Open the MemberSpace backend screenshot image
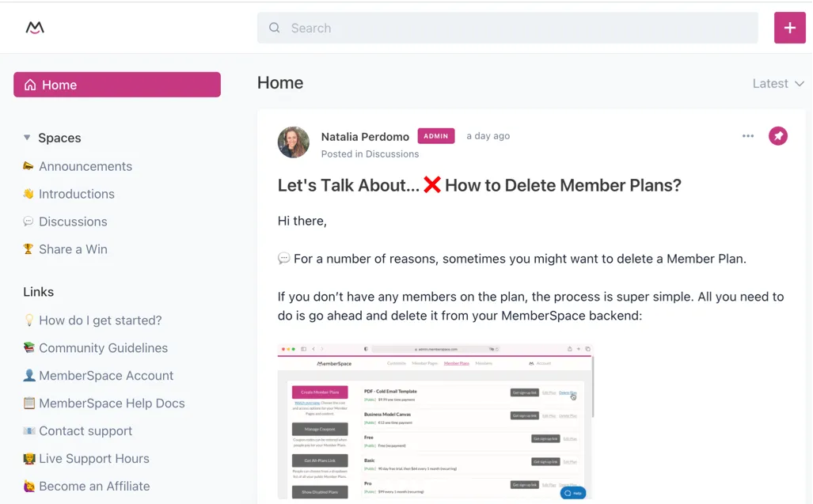The height and width of the screenshot is (504, 813). tap(435, 422)
